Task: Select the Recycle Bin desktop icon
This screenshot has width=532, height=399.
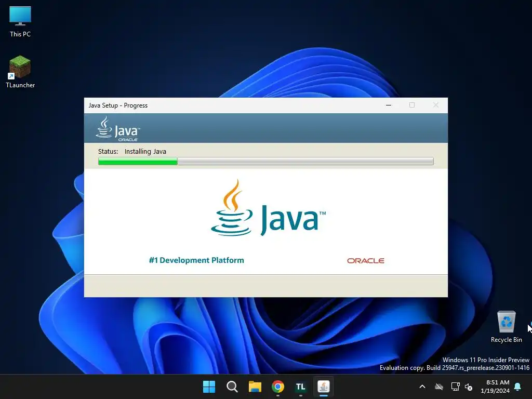Action: pyautogui.click(x=506, y=327)
